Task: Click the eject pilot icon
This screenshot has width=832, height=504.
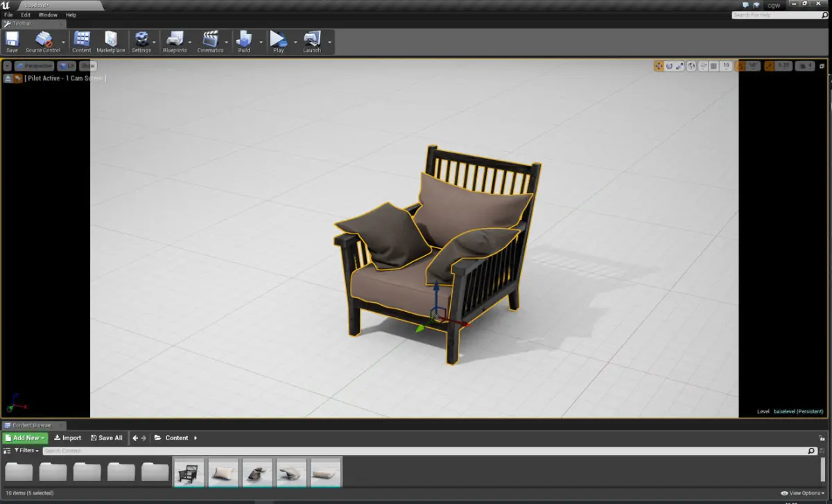Action: pos(8,78)
